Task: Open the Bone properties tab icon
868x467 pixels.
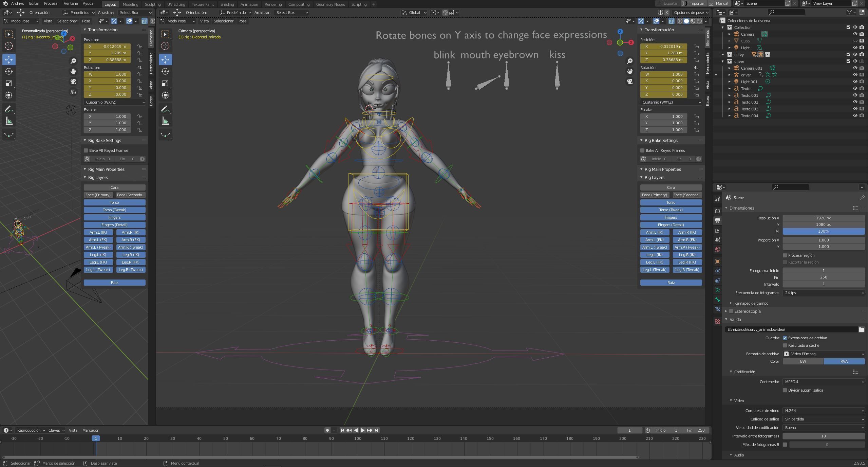Action: click(x=718, y=300)
